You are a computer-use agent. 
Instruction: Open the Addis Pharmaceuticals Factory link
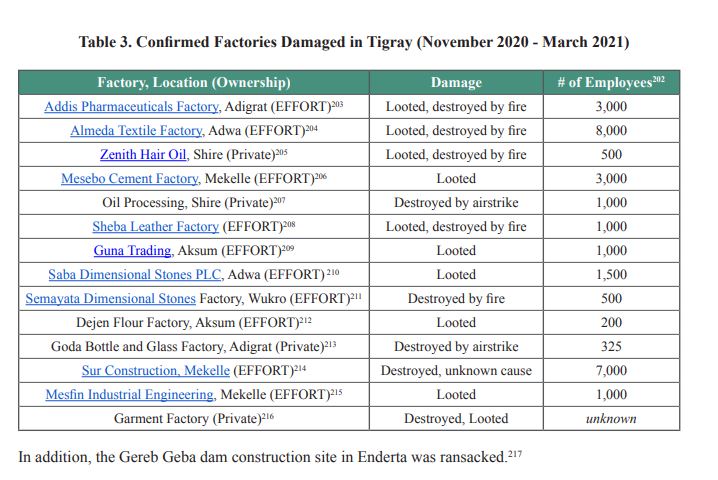(131, 107)
